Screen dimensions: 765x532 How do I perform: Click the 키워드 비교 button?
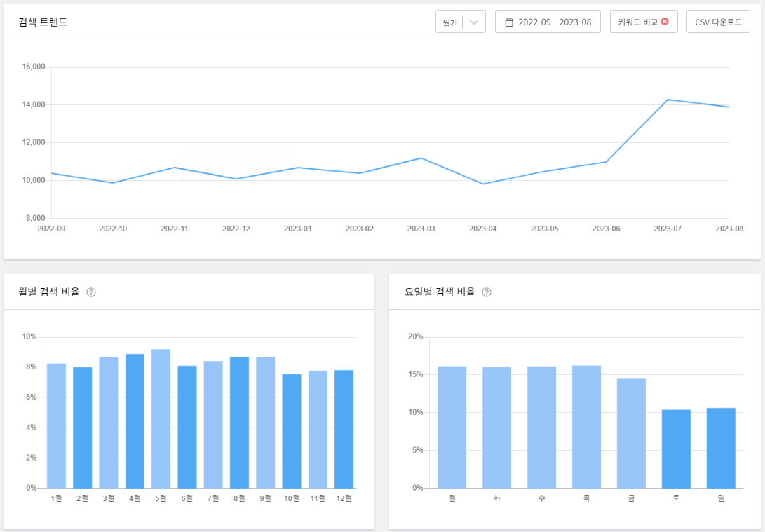coord(644,21)
